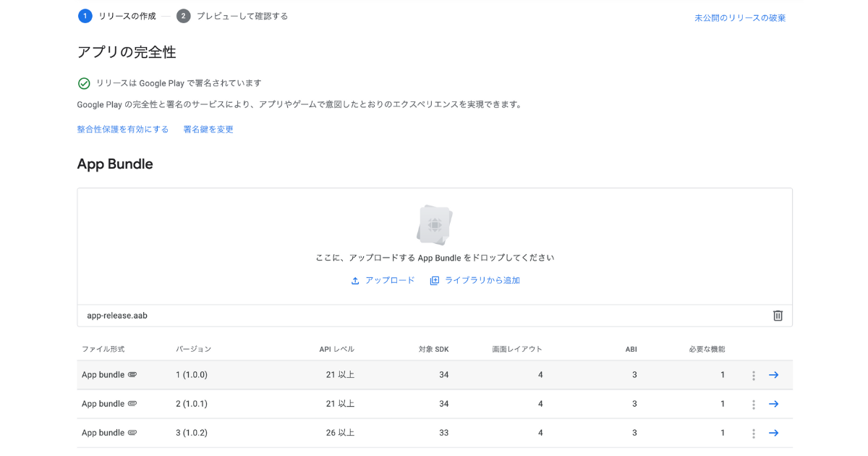Click the add-from-library icon

pyautogui.click(x=433, y=280)
